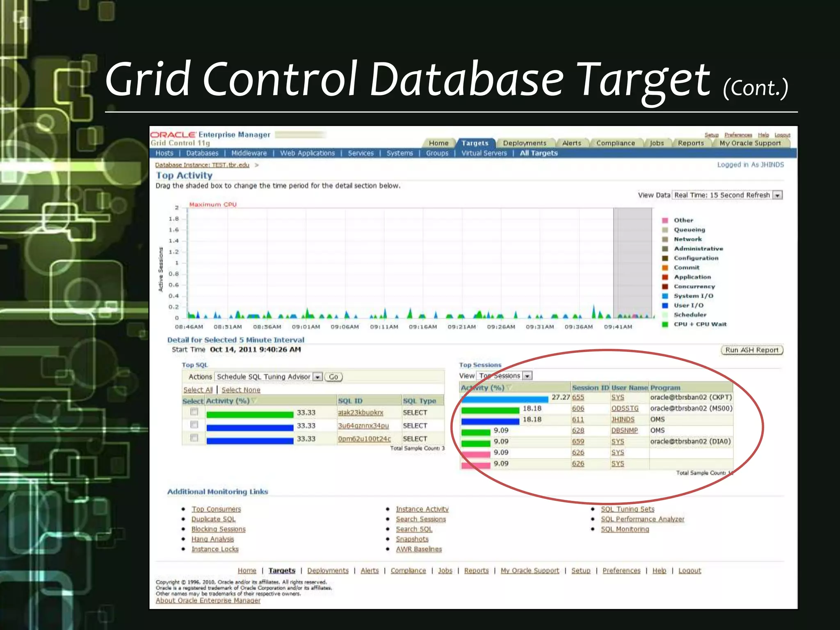Open the AWR Baselines link

419,549
